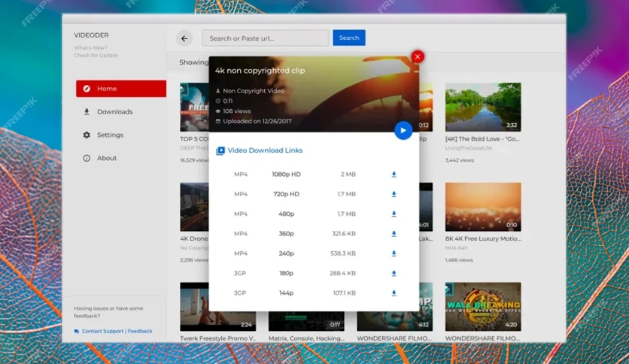This screenshot has height=364, width=629.
Task: Click the 4k non copyrighted clip title
Action: (x=260, y=71)
